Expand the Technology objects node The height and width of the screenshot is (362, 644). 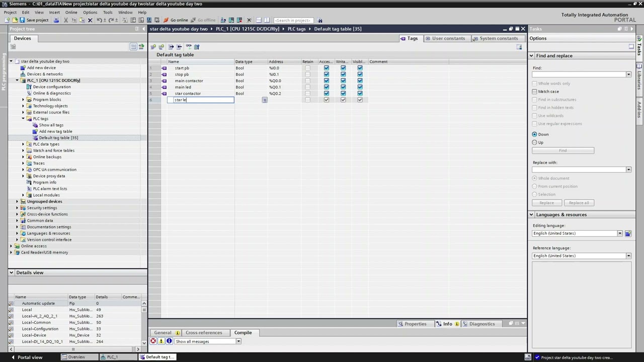[23, 106]
